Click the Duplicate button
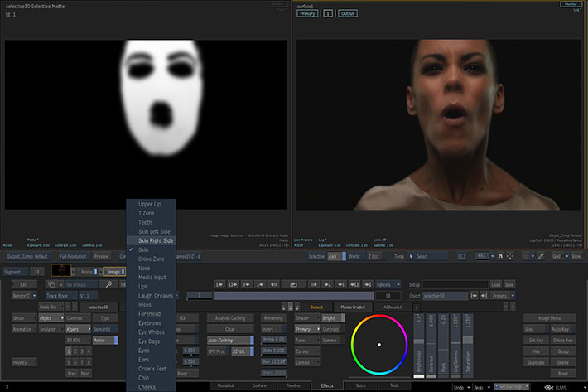Image resolution: width=588 pixels, height=392 pixels. [x=536, y=363]
